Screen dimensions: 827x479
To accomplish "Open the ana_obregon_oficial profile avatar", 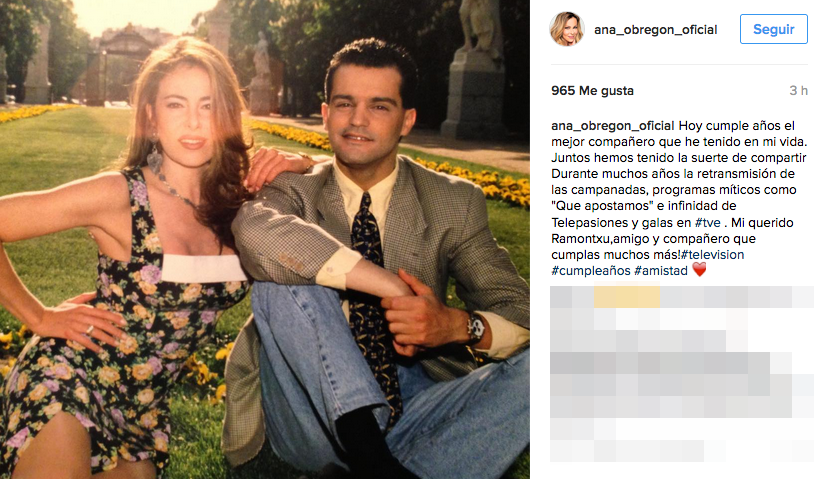I will click(x=566, y=29).
